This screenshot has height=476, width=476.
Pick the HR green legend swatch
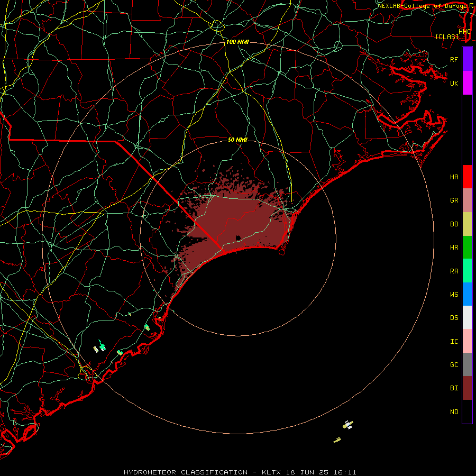click(x=467, y=247)
